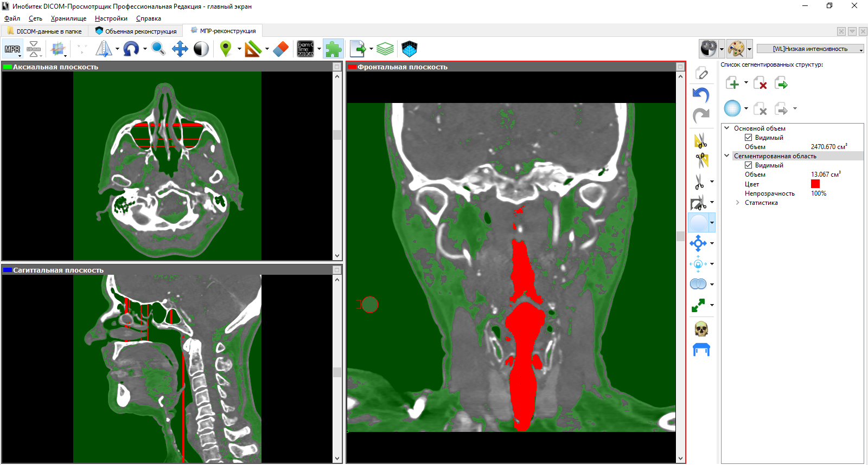Click the export page with green arrow

tap(358, 49)
